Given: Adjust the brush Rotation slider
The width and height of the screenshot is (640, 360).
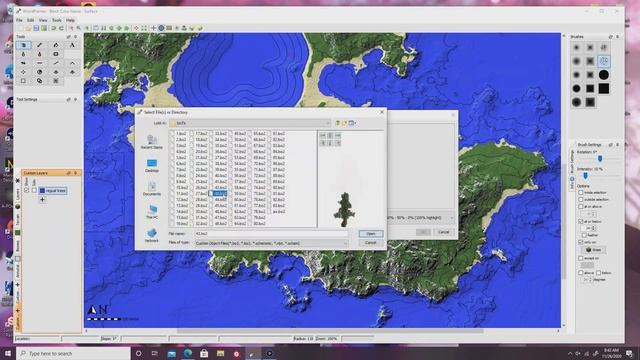Looking at the screenshot, I should tap(600, 158).
